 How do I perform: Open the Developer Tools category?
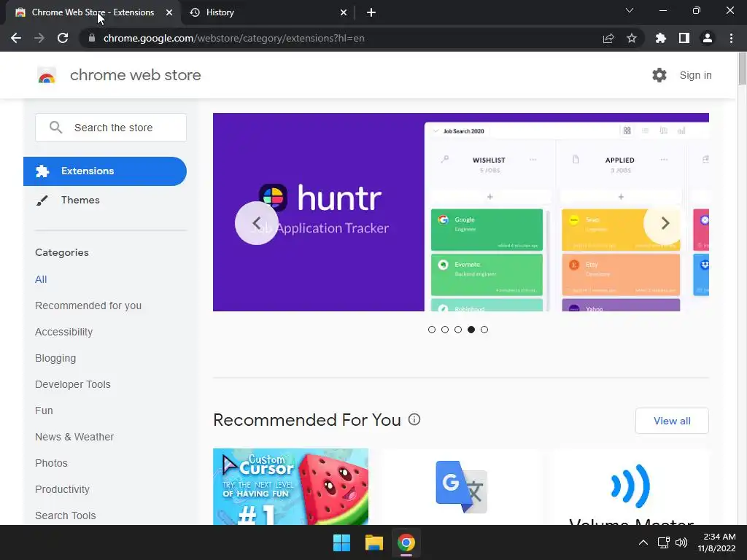73,384
